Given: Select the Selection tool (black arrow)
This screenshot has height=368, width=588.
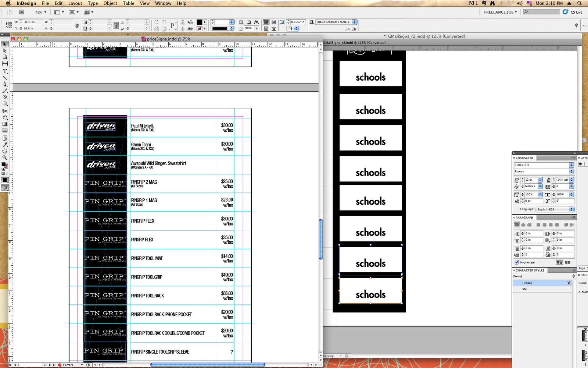Looking at the screenshot, I should pos(5,44).
